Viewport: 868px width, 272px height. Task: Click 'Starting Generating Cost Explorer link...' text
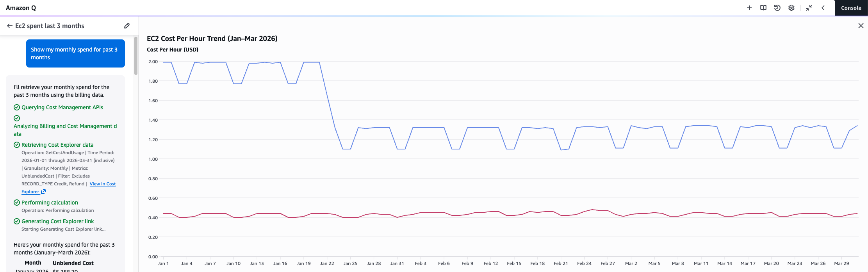(x=63, y=229)
